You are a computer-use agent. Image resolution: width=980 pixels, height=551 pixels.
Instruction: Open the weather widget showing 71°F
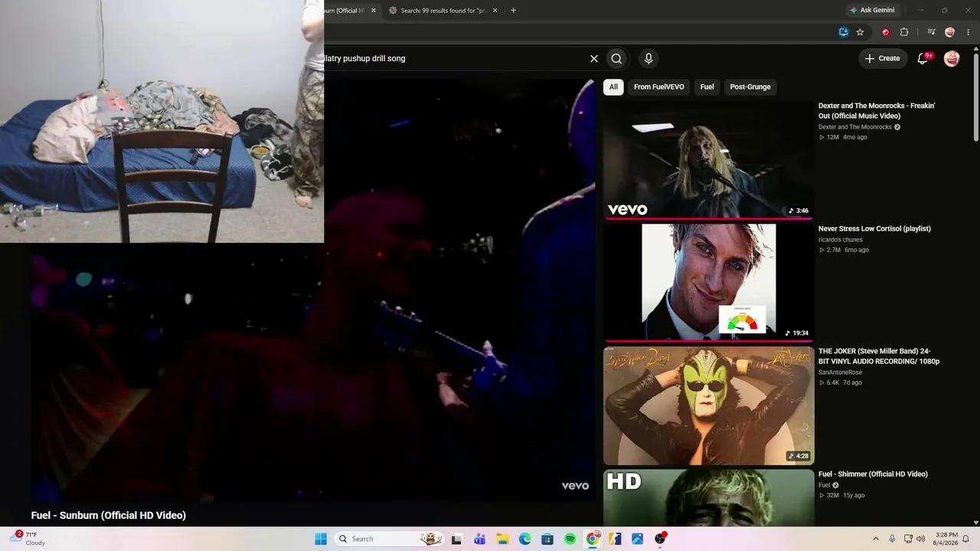coord(28,539)
